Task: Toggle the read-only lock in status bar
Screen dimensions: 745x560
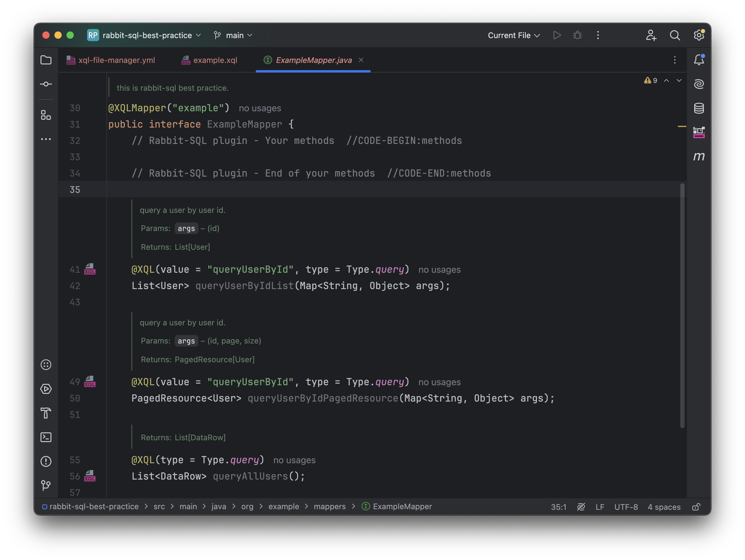Action: coord(696,507)
